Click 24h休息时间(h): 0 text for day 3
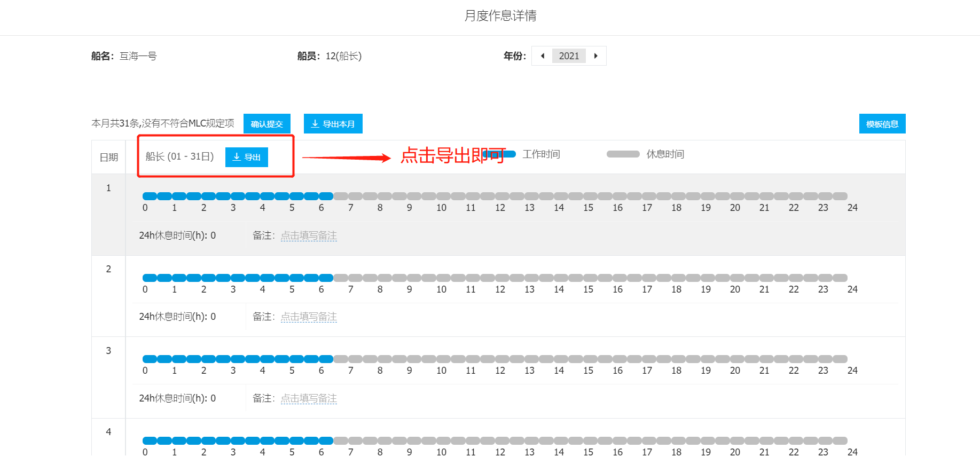This screenshot has width=980, height=472. pos(177,398)
